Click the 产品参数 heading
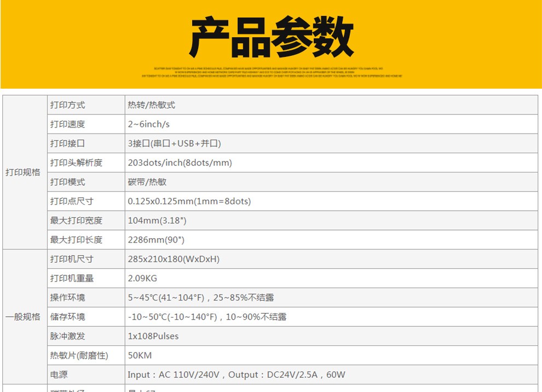 [272, 37]
